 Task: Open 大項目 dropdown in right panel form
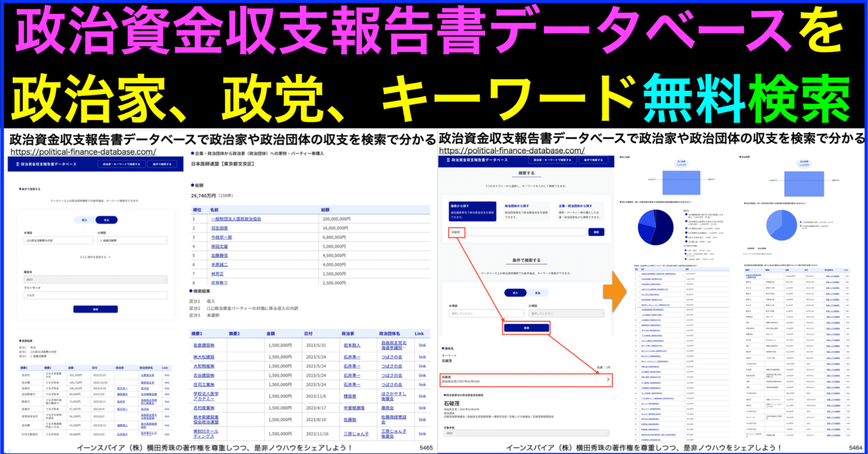pyautogui.click(x=486, y=313)
